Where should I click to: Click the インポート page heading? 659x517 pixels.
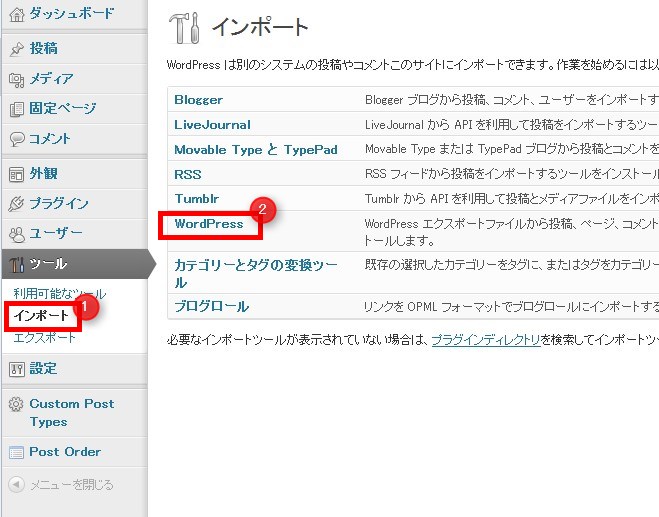[260, 27]
